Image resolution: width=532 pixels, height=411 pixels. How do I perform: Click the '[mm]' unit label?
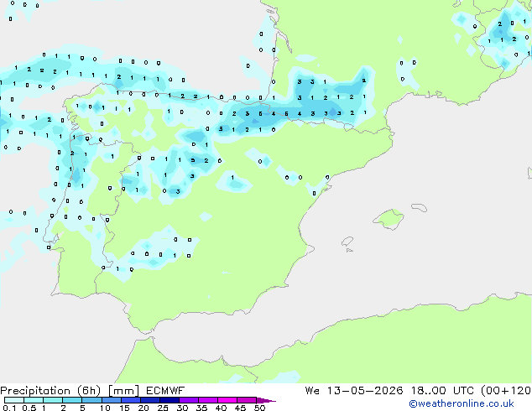click(x=124, y=391)
